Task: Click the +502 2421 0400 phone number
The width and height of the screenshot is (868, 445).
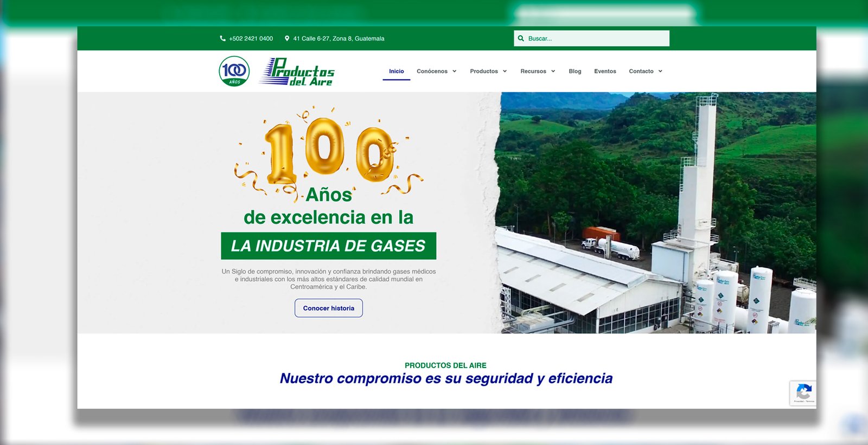Action: [x=251, y=38]
